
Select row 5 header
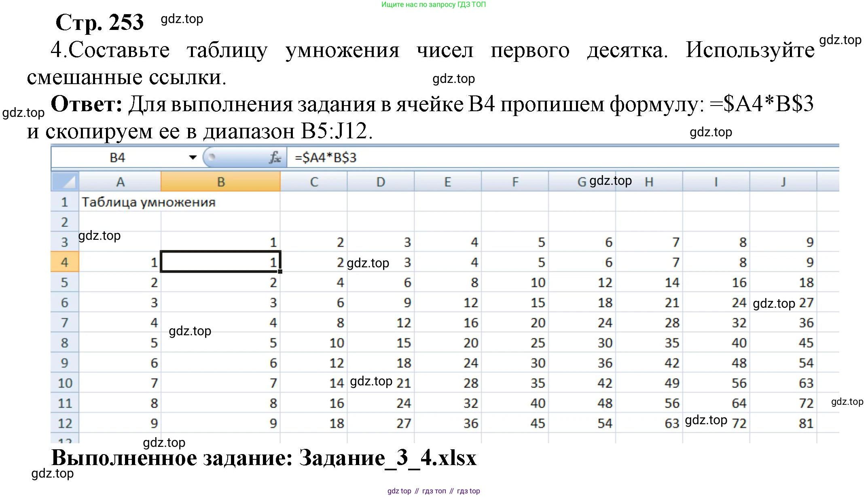[x=65, y=282]
